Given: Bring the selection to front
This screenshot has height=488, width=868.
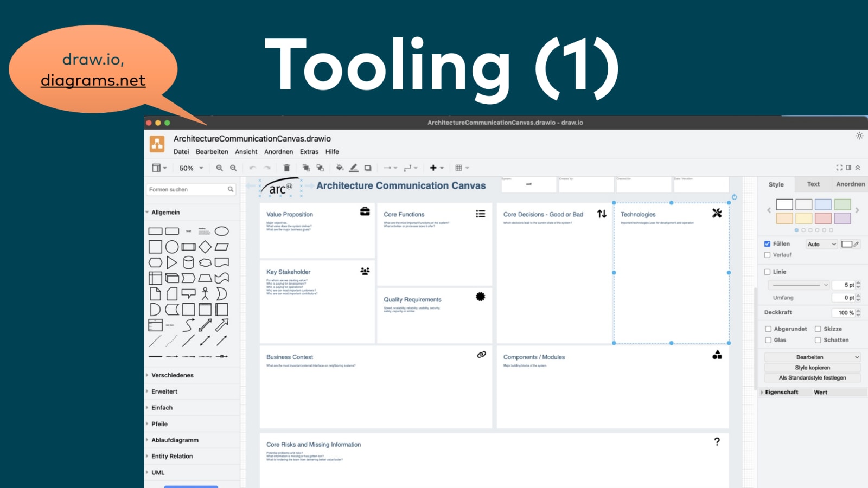Looking at the screenshot, I should point(306,168).
